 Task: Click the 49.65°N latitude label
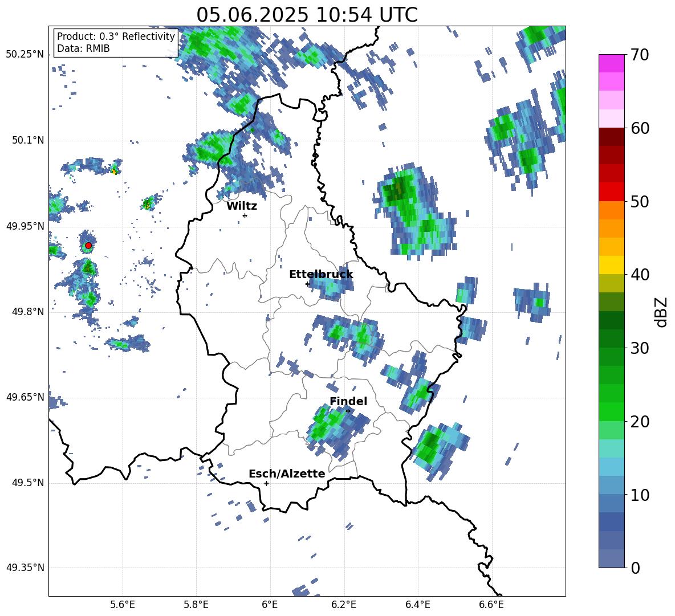tap(25, 397)
